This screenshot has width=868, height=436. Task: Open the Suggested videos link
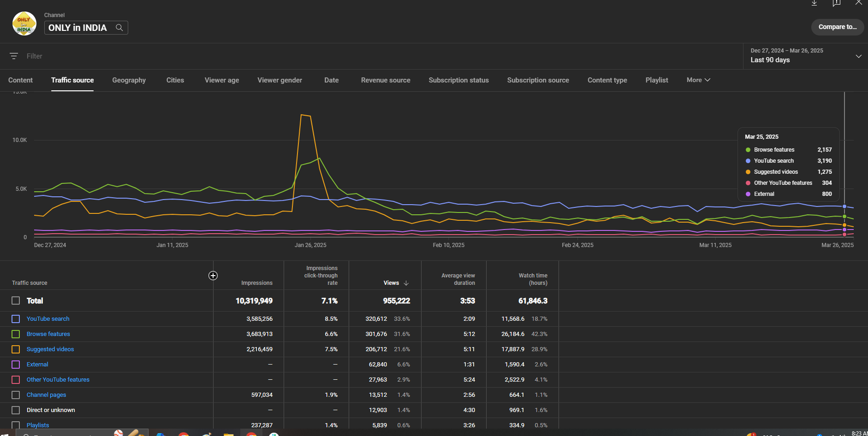(50, 349)
